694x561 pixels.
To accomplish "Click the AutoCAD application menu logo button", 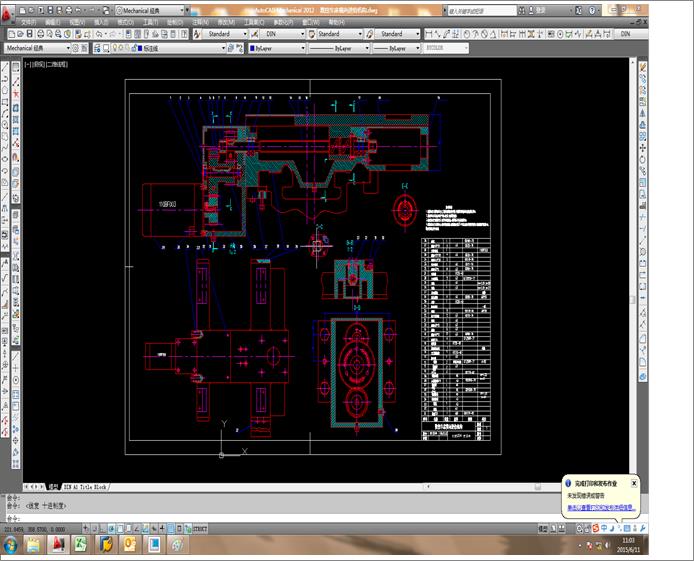I will pos(6,15).
